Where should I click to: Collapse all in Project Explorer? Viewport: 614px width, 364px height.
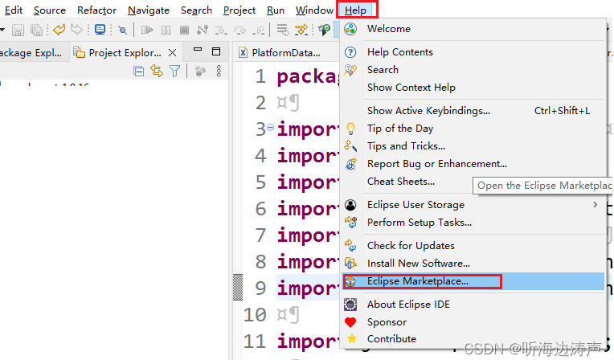coord(138,72)
